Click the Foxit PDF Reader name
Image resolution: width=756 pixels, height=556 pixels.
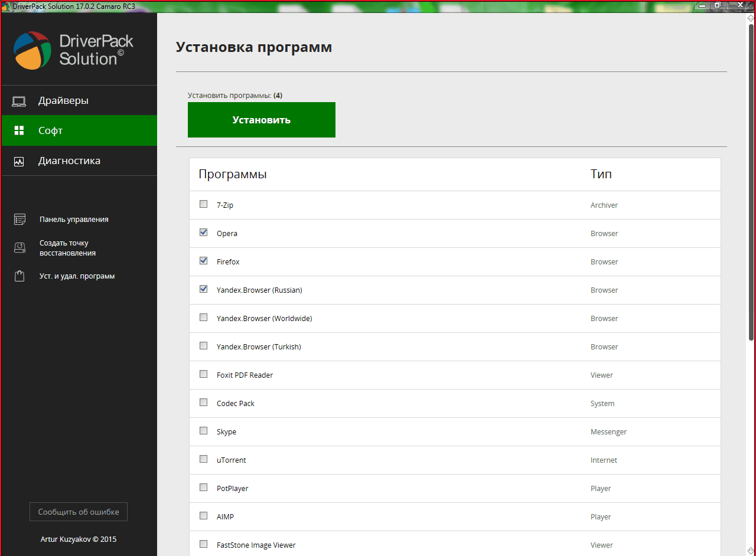[245, 375]
